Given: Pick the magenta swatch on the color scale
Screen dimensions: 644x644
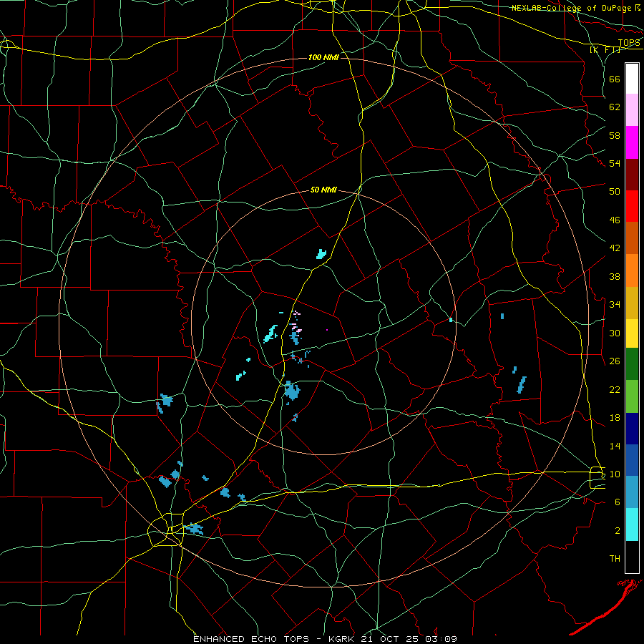Looking at the screenshot, I should point(632,142).
